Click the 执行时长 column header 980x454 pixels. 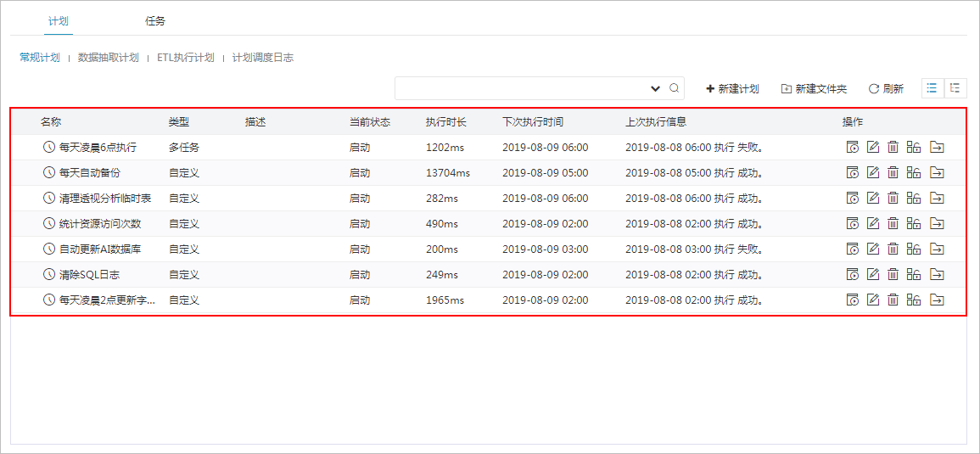tap(446, 122)
